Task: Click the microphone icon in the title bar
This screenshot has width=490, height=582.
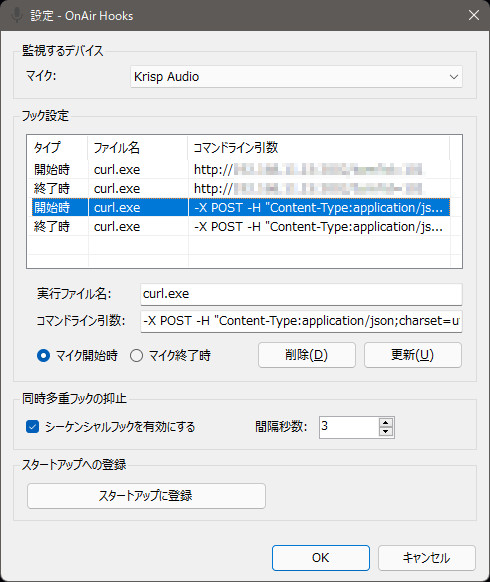Action: 16,15
